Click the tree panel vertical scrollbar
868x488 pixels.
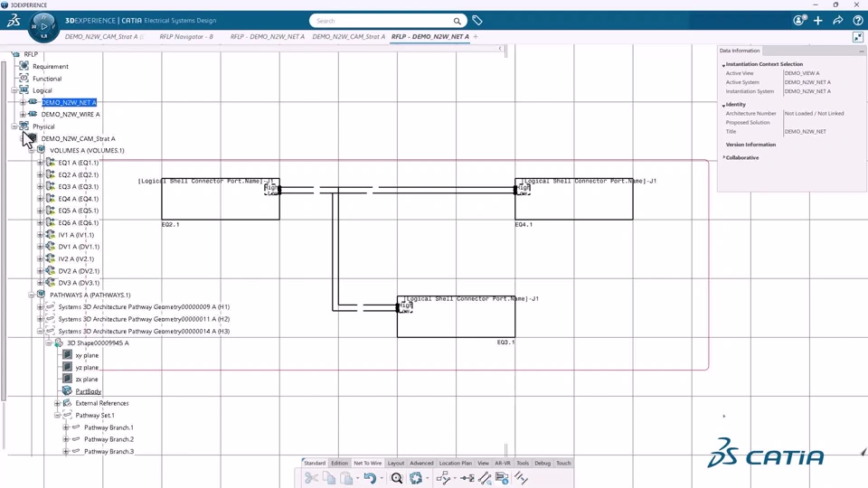click(4, 230)
